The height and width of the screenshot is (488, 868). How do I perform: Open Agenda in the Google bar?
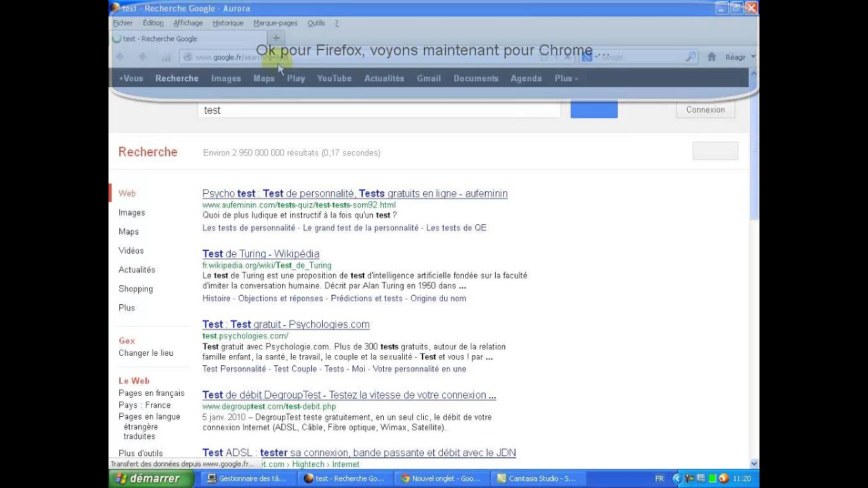coord(526,79)
